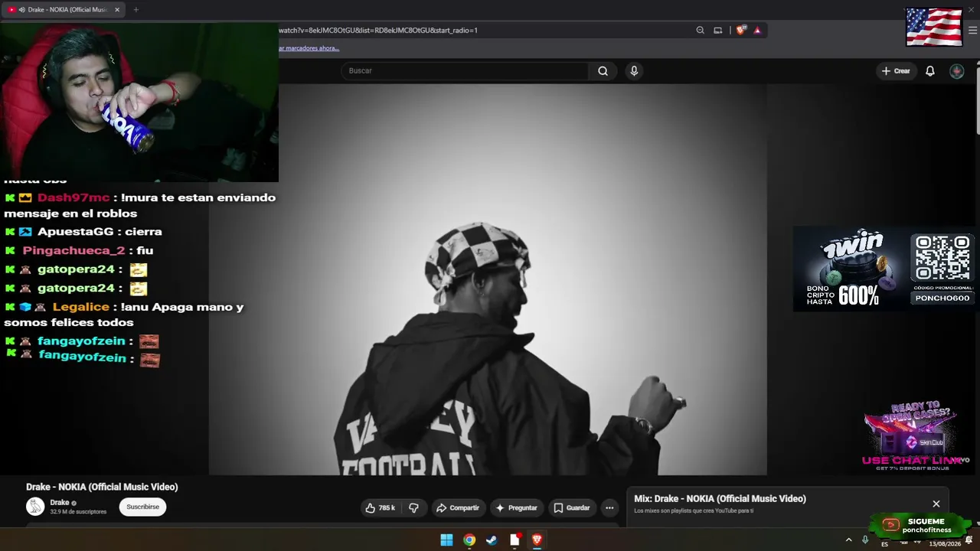
Task: Open the browser hamburger menu
Action: pos(973,31)
